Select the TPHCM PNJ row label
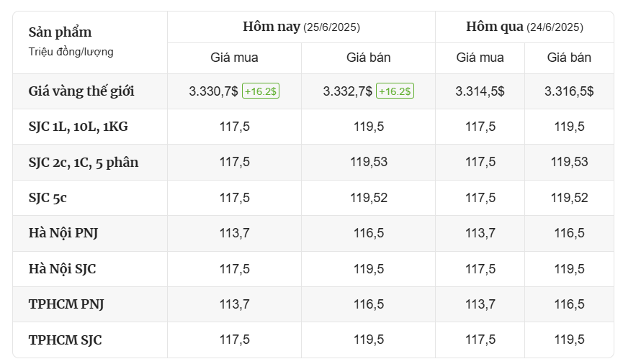 66,304
